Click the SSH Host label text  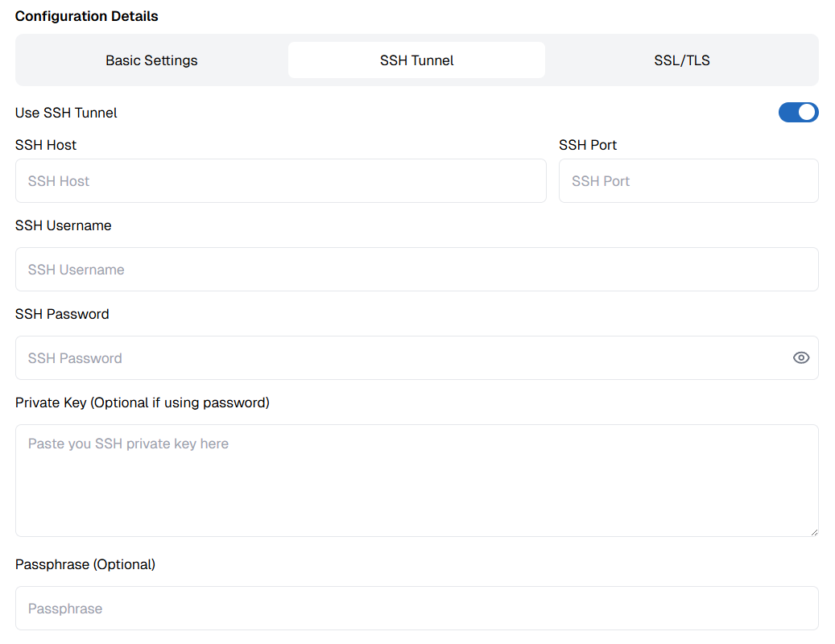(45, 145)
